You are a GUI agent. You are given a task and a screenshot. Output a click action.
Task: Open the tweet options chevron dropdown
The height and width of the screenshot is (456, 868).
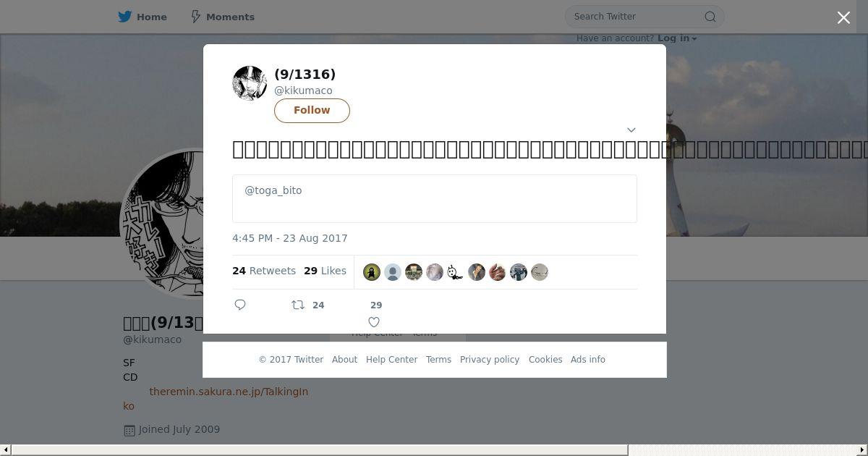[631, 130]
